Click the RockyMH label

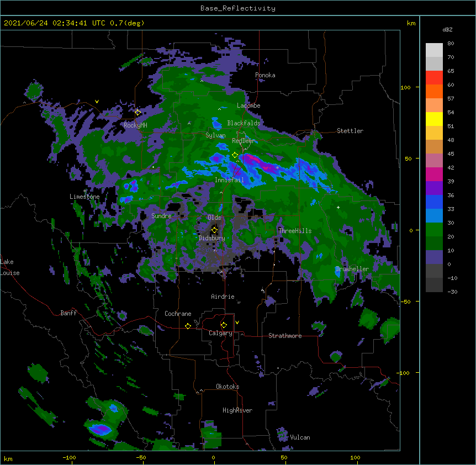135,125
